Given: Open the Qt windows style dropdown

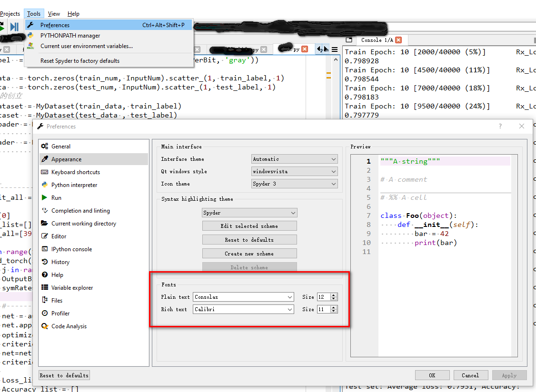Looking at the screenshot, I should pyautogui.click(x=294, y=171).
